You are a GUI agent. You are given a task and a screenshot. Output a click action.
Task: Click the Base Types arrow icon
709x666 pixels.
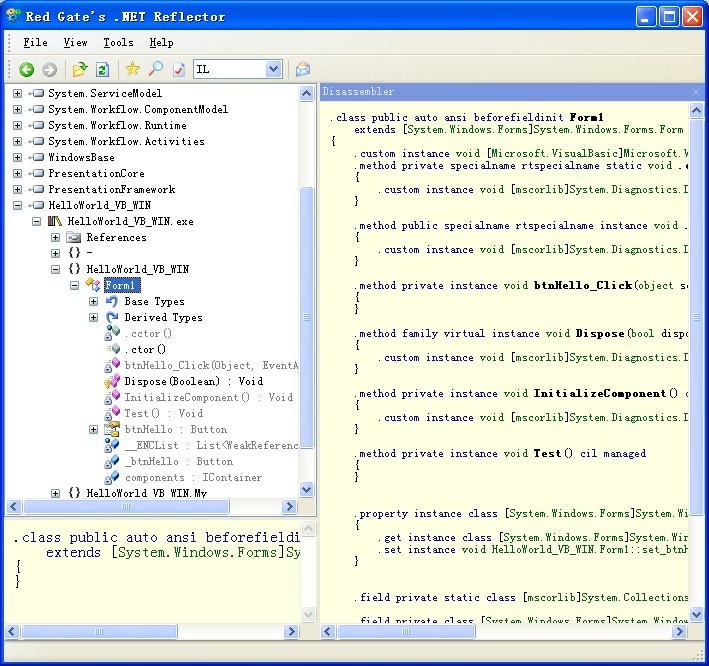click(x=112, y=301)
